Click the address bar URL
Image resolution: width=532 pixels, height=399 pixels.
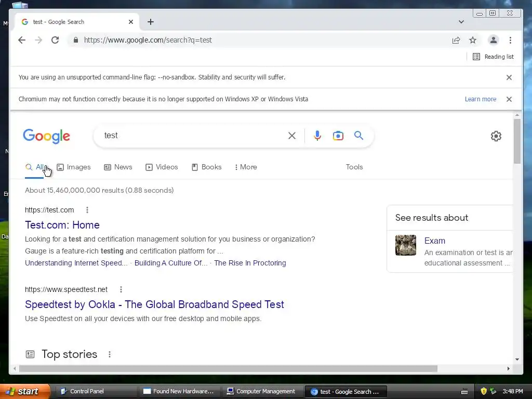pos(148,40)
